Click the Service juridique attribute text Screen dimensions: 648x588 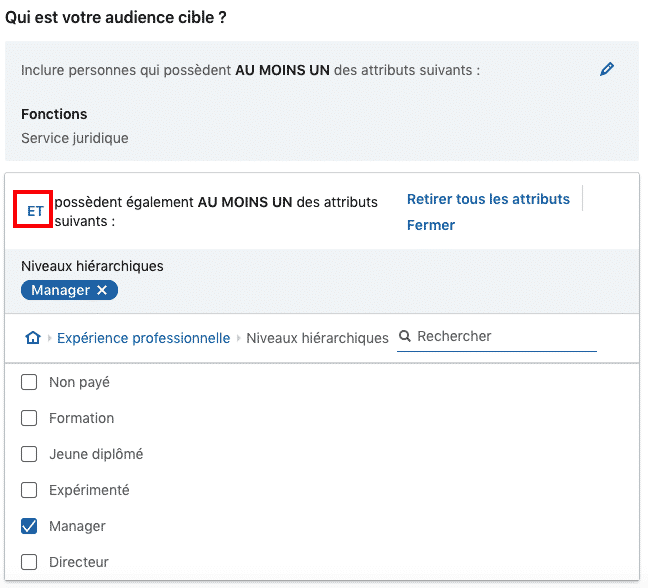(75, 138)
